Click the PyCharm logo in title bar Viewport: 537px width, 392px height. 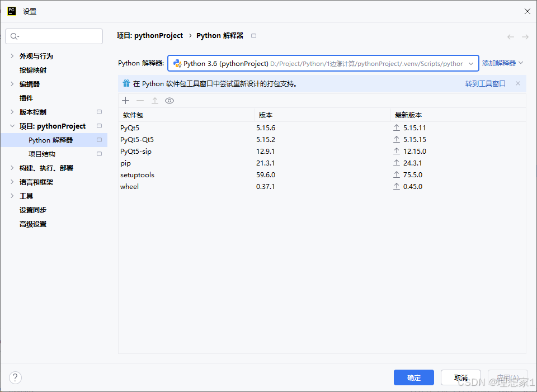12,11
